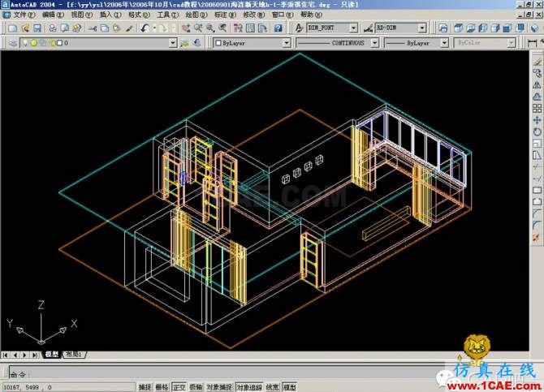
Task: Expand the layer list dropdown showing 0
Action: pyautogui.click(x=173, y=43)
